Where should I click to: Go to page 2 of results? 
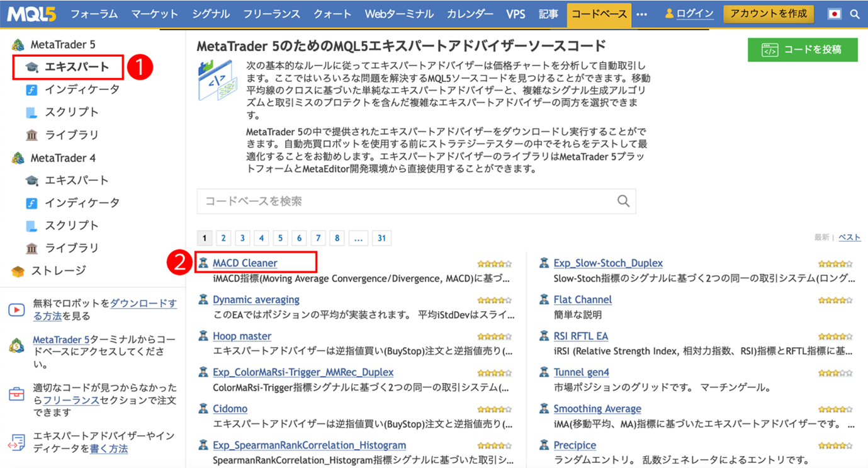223,238
